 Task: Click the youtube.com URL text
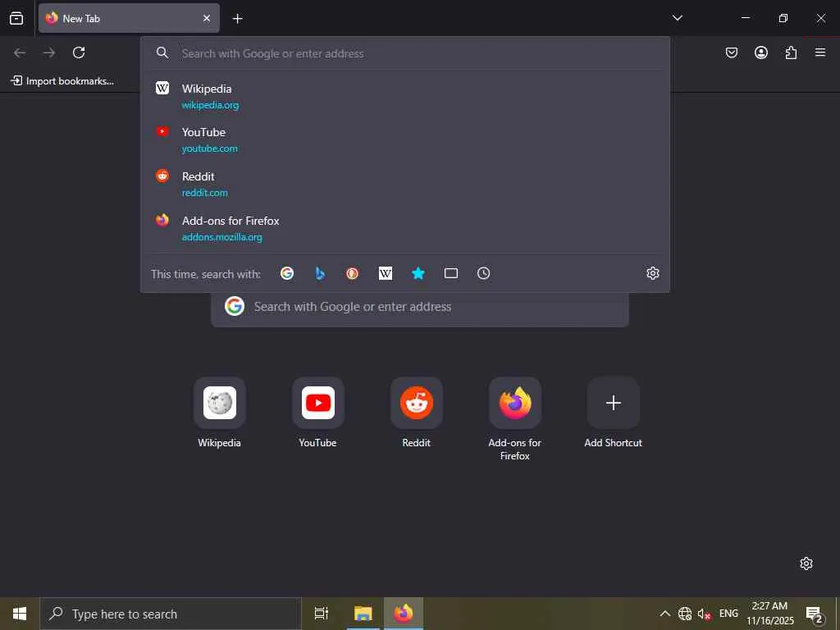209,148
